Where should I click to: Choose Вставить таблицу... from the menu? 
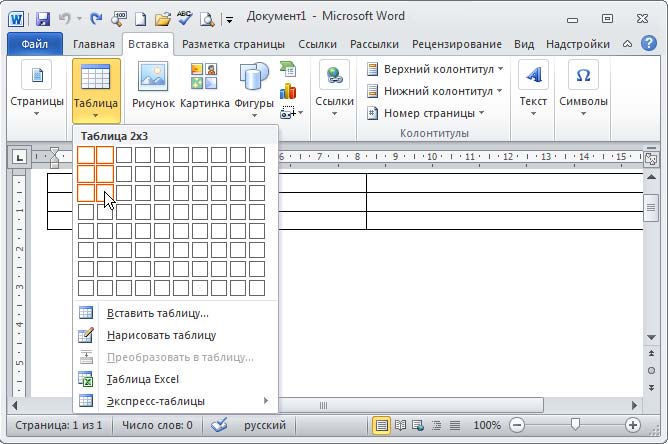(x=157, y=313)
